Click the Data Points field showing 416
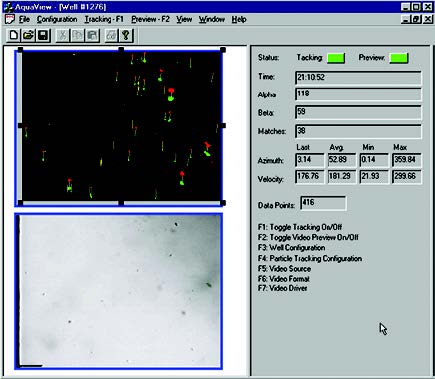The height and width of the screenshot is (379, 435). click(323, 203)
